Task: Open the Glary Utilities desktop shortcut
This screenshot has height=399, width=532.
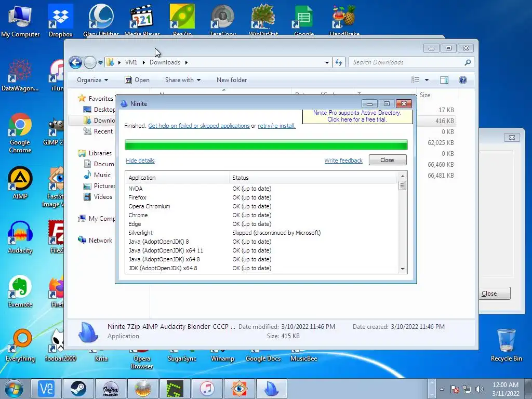Action: pos(101,20)
